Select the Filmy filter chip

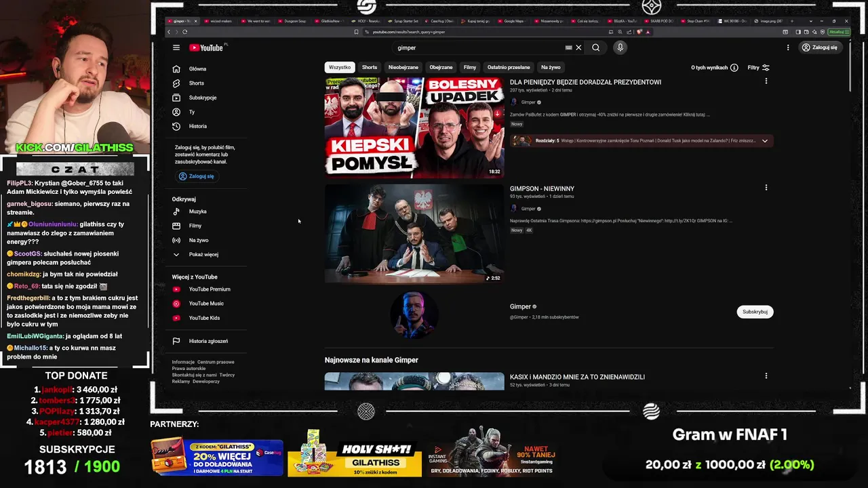point(470,68)
